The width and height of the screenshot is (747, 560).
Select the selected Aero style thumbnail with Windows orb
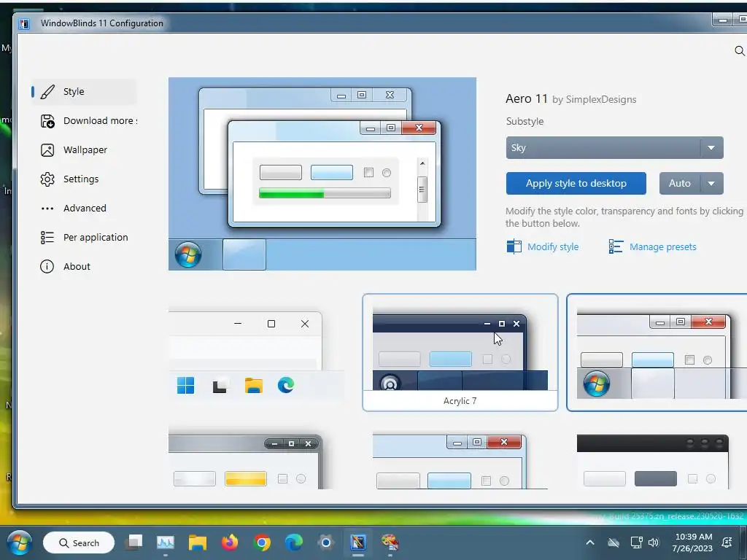point(657,352)
